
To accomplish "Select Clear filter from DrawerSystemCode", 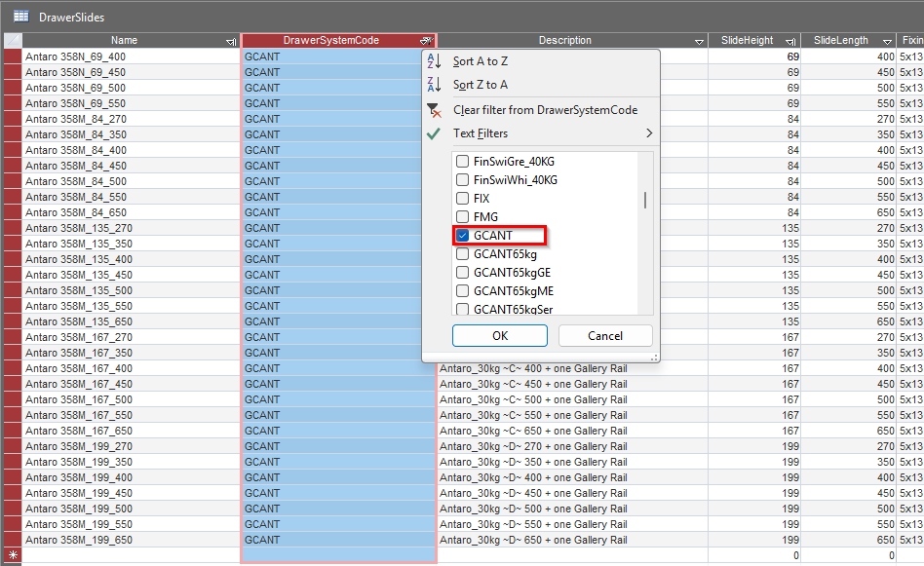I will (545, 110).
